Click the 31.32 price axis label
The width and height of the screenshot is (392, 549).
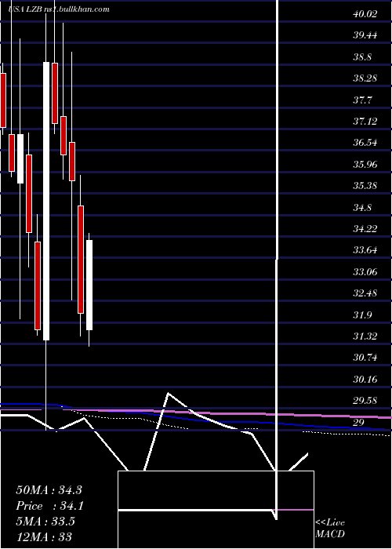(x=365, y=336)
